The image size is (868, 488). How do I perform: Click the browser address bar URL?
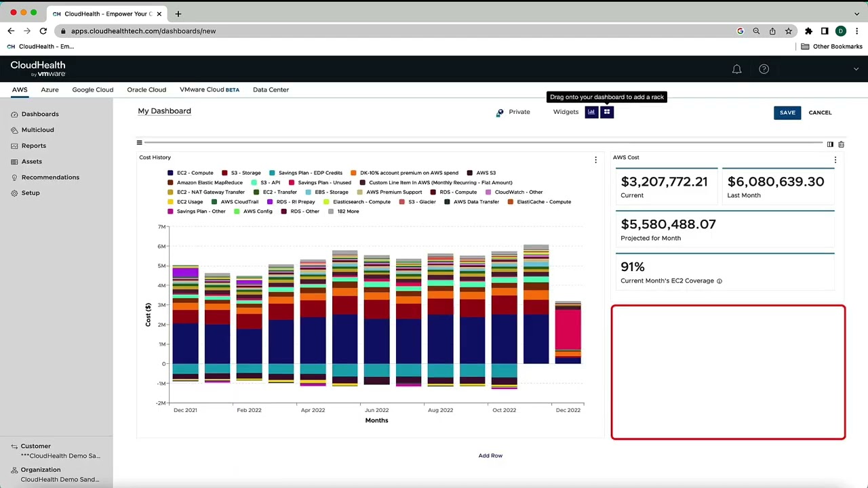click(x=143, y=30)
